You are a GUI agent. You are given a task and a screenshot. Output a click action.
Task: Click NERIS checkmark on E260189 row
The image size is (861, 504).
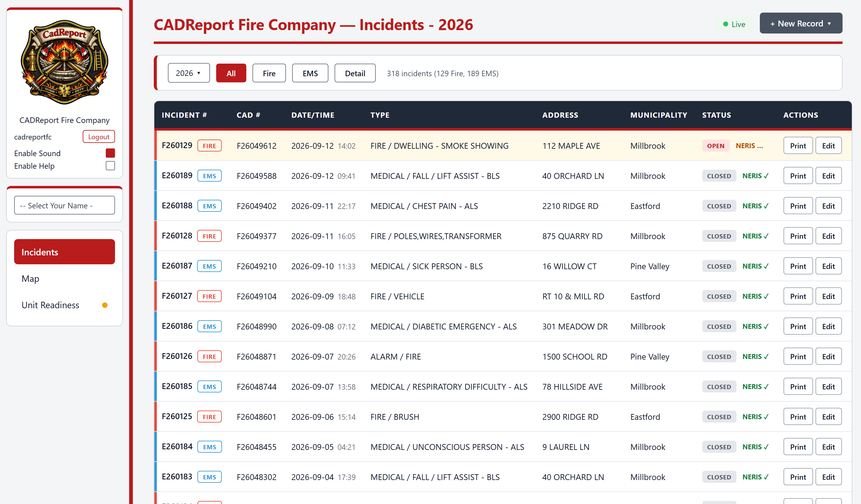[x=756, y=176]
